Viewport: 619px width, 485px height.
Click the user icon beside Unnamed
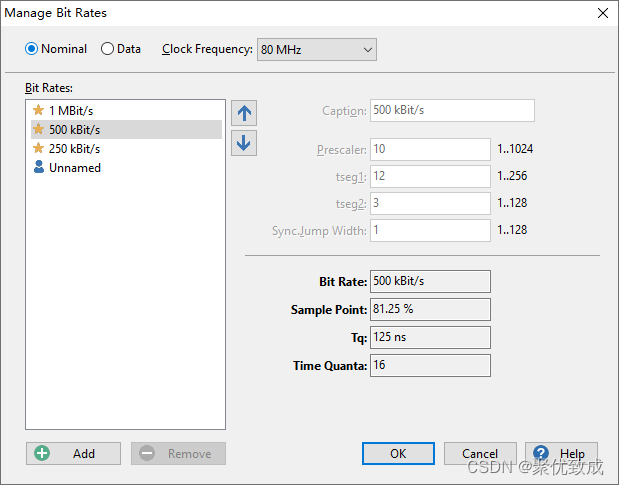[x=39, y=167]
